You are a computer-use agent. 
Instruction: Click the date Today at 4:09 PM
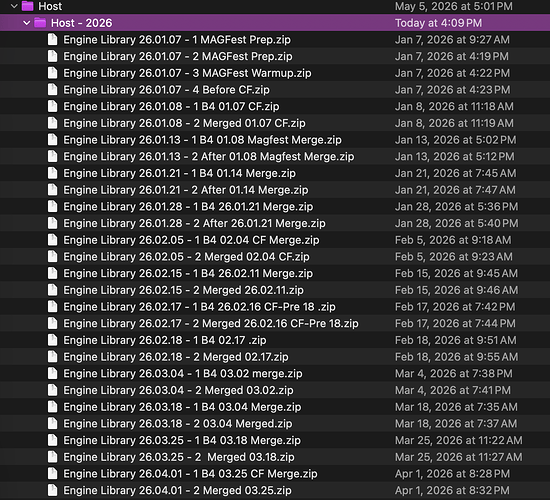[438, 23]
